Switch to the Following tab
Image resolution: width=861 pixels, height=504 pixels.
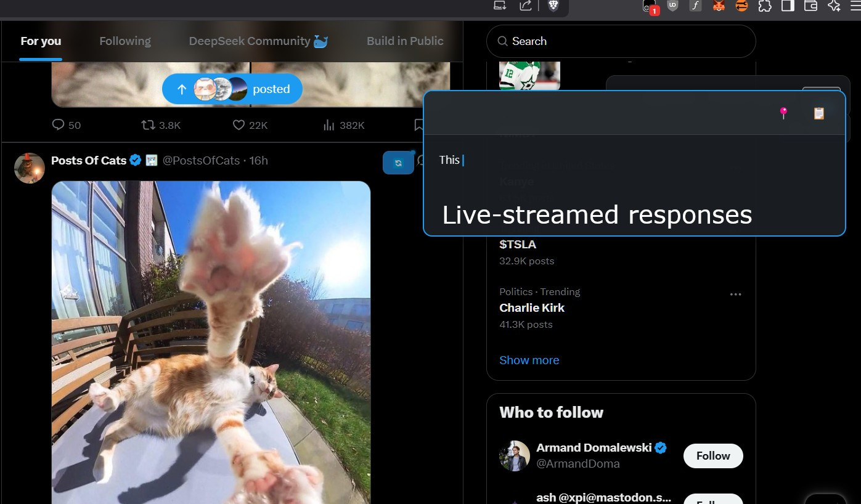[125, 41]
